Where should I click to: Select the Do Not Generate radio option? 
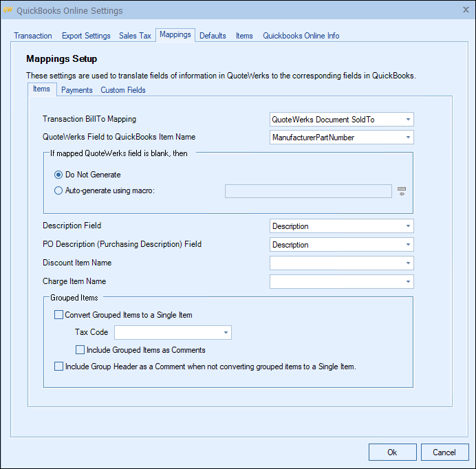click(60, 175)
